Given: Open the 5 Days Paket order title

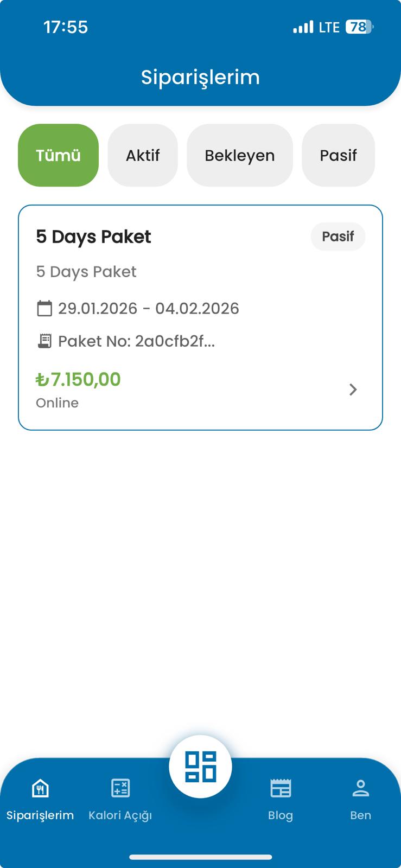Looking at the screenshot, I should pos(93,237).
